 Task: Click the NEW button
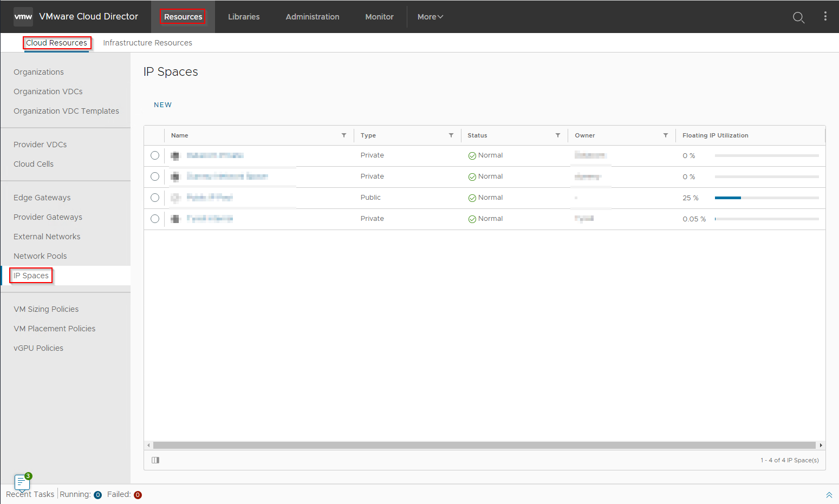click(162, 105)
